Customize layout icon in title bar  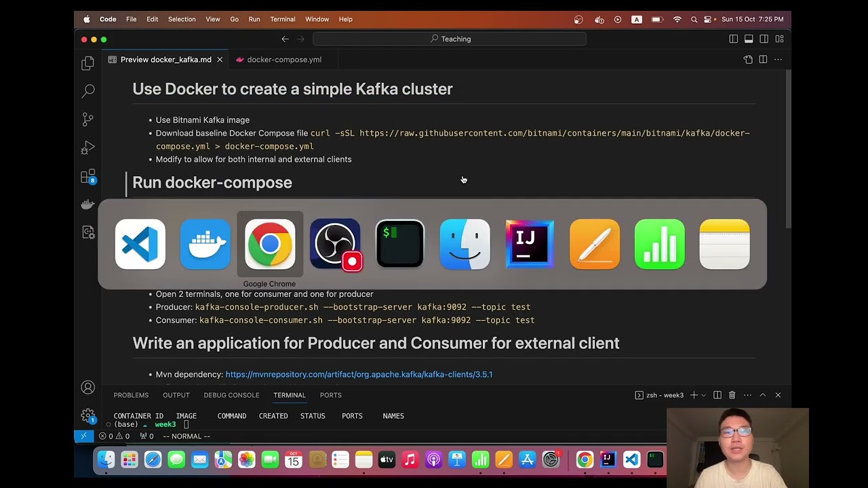779,39
